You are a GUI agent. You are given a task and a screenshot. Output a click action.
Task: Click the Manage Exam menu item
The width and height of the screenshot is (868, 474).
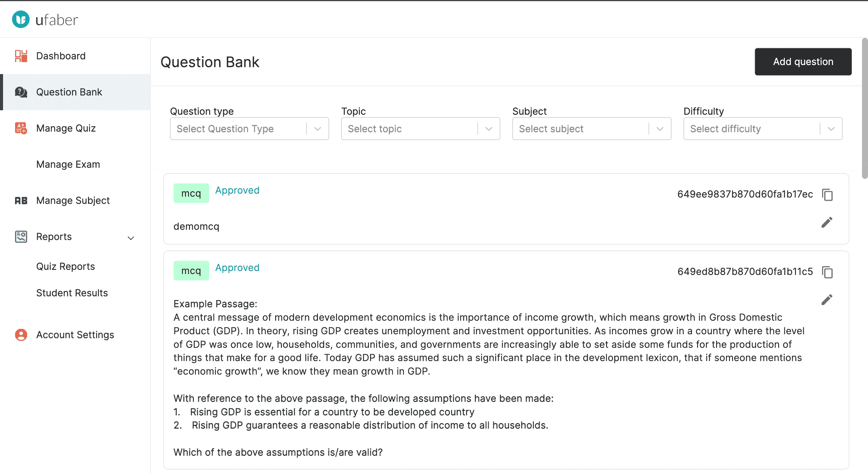click(68, 164)
